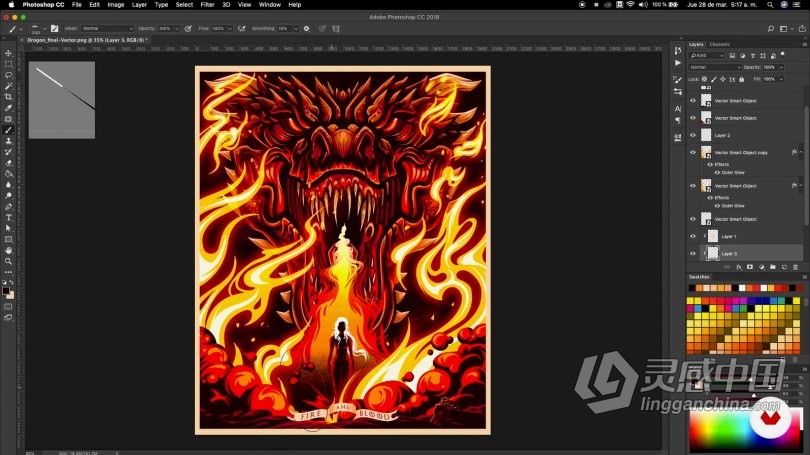Open brush settings panel toggle in options bar
810x455 pixels.
[x=54, y=29]
